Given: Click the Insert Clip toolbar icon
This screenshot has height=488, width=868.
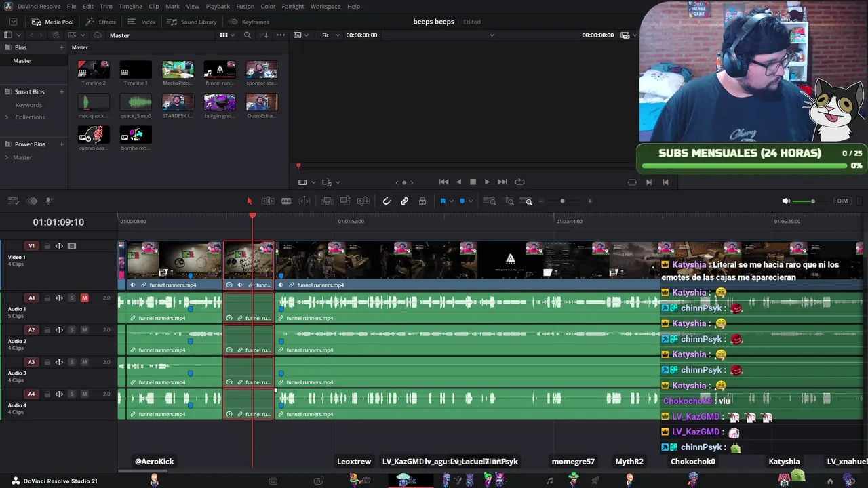Looking at the screenshot, I should 327,201.
